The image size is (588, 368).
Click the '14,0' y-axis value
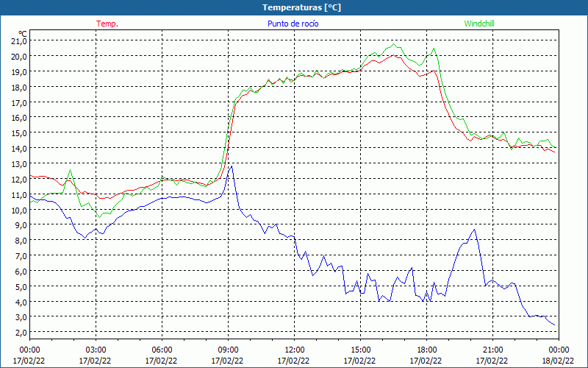tap(20, 149)
